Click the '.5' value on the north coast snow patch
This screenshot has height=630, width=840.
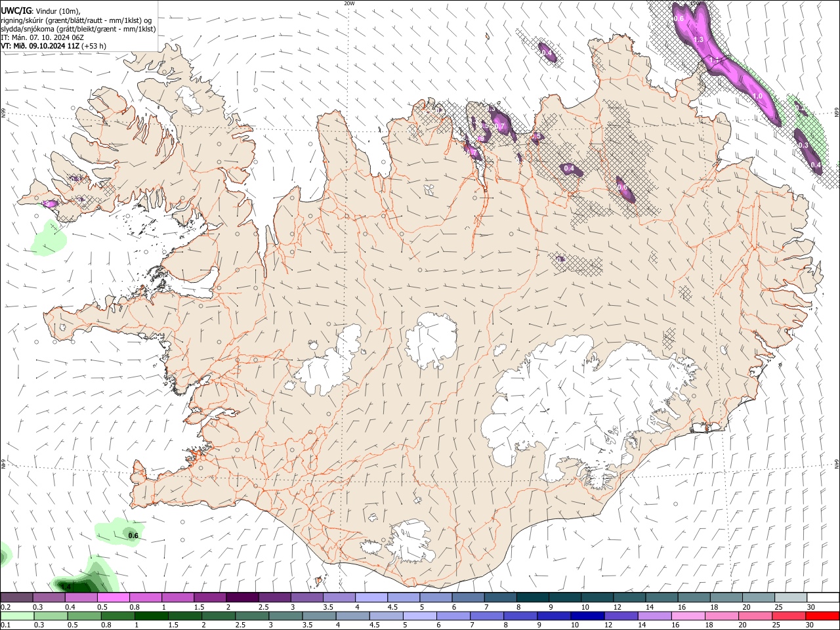537,136
